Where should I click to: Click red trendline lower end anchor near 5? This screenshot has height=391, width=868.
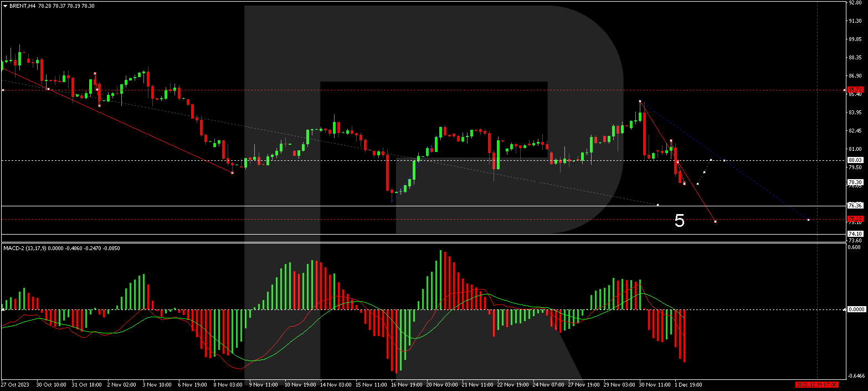coord(715,222)
